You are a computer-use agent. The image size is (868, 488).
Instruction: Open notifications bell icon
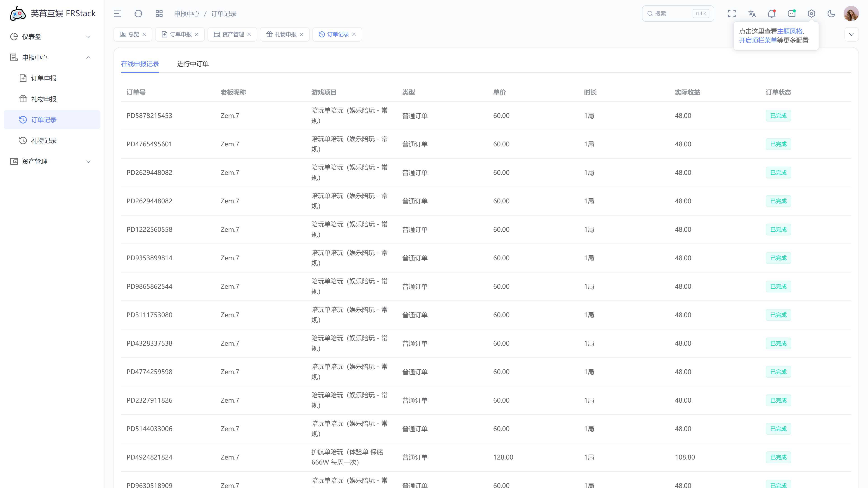[x=772, y=14]
